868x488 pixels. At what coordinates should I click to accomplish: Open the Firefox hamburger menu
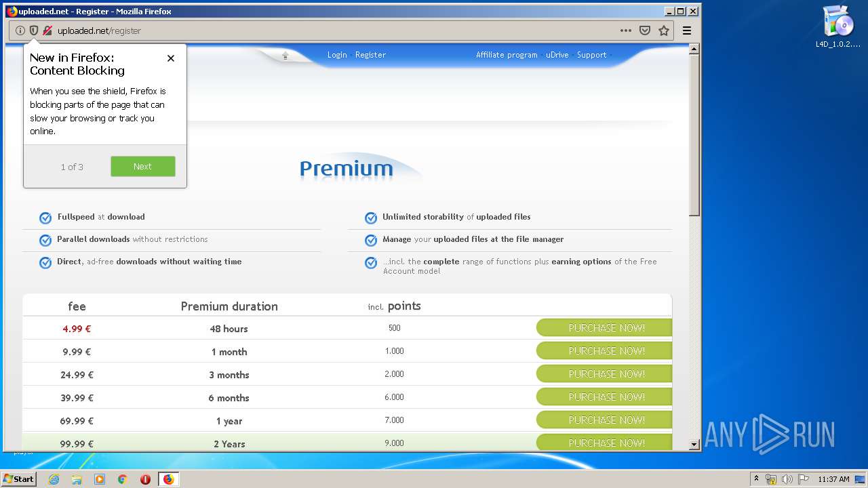(687, 30)
